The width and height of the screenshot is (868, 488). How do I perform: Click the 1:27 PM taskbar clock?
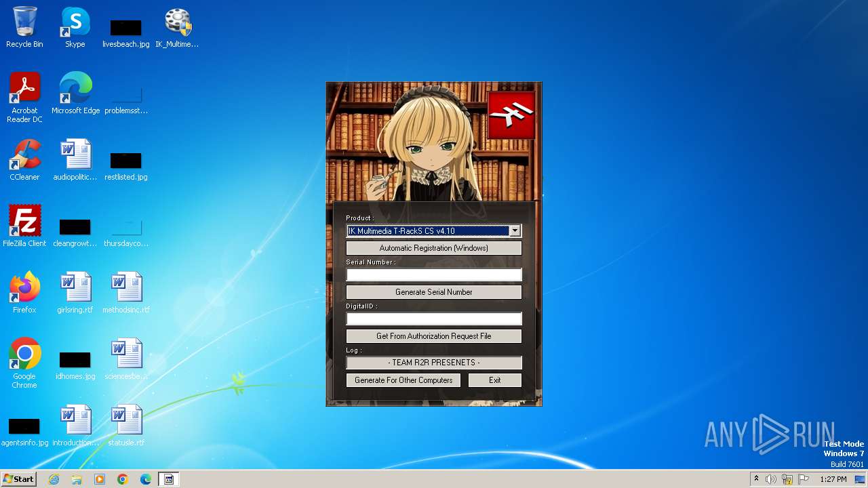tap(833, 479)
